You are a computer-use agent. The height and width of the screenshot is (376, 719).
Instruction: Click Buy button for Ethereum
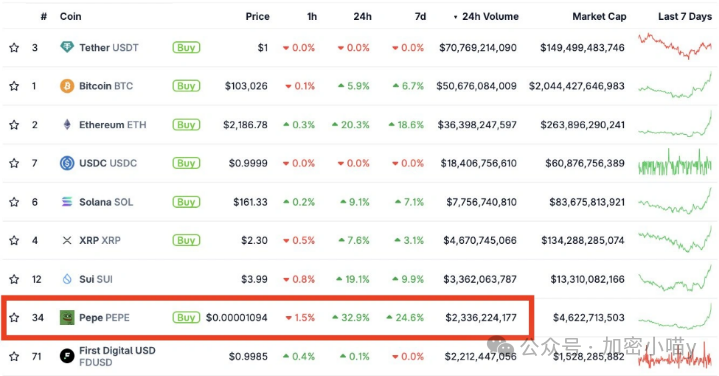click(186, 125)
